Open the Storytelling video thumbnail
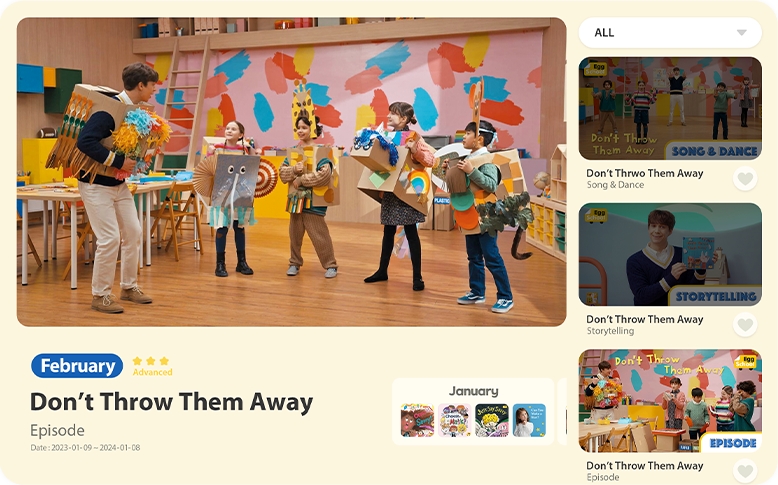 670,254
